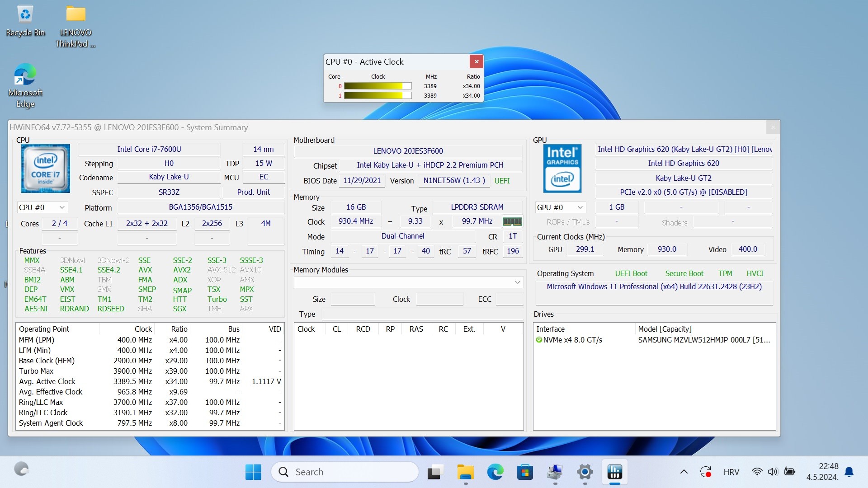Open Settings from the taskbar gear icon
The image size is (868, 488).
tap(585, 472)
